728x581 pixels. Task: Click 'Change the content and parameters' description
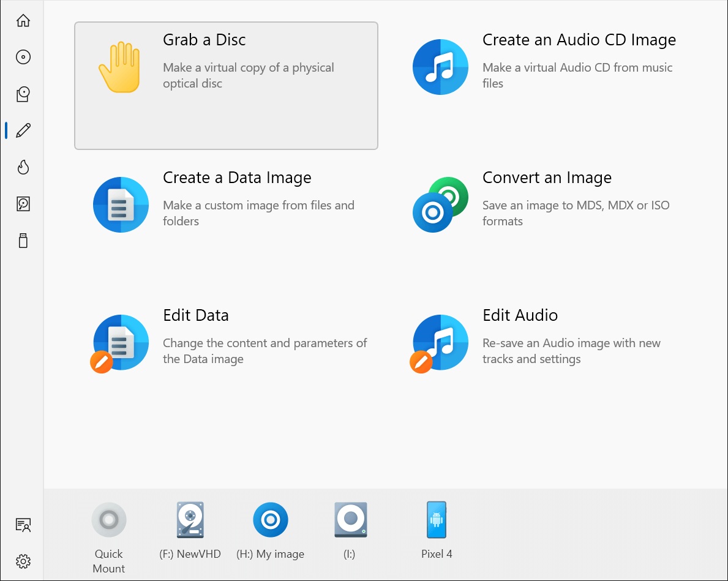click(x=265, y=351)
